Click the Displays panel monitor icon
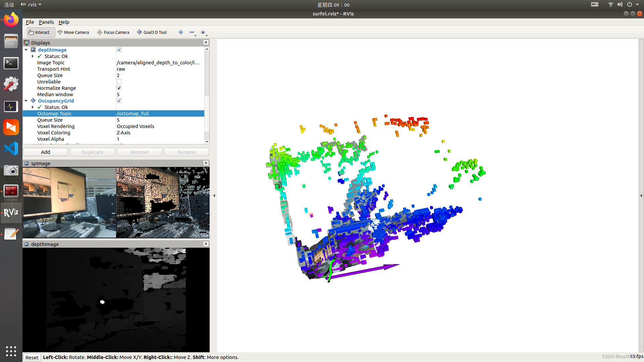The width and height of the screenshot is (644, 362). click(26, 43)
